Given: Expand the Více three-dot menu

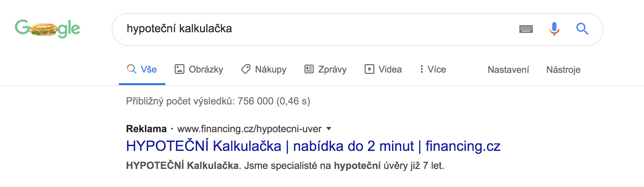Looking at the screenshot, I should [433, 69].
